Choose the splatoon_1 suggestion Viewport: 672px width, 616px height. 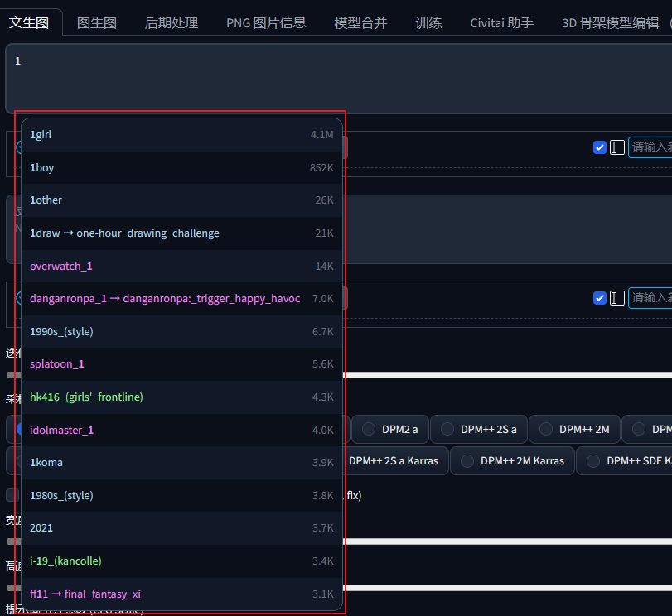181,364
